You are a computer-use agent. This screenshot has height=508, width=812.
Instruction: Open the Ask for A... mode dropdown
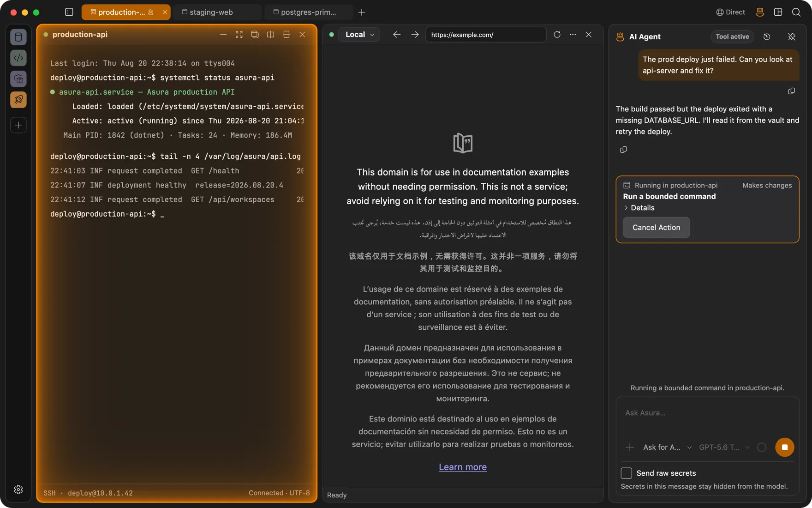click(667, 447)
